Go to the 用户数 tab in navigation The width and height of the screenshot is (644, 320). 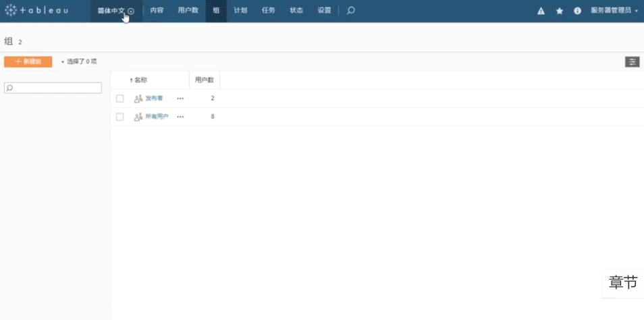(187, 11)
